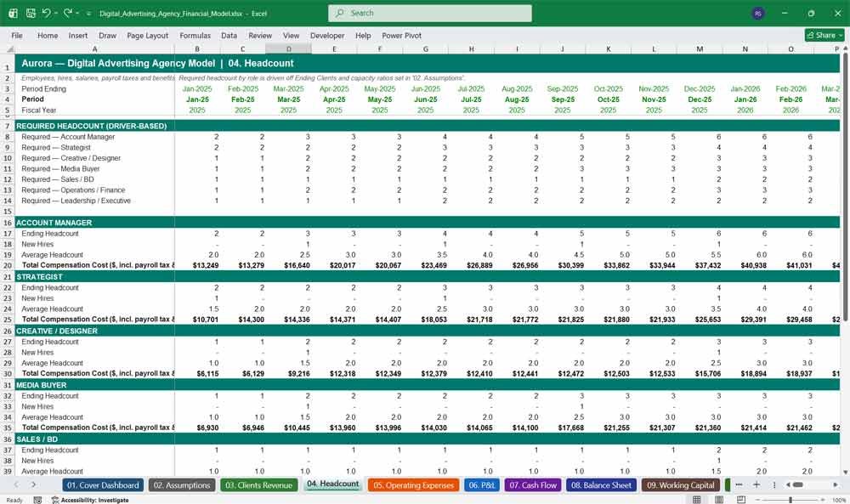Click zoom in plus button

[x=824, y=499]
